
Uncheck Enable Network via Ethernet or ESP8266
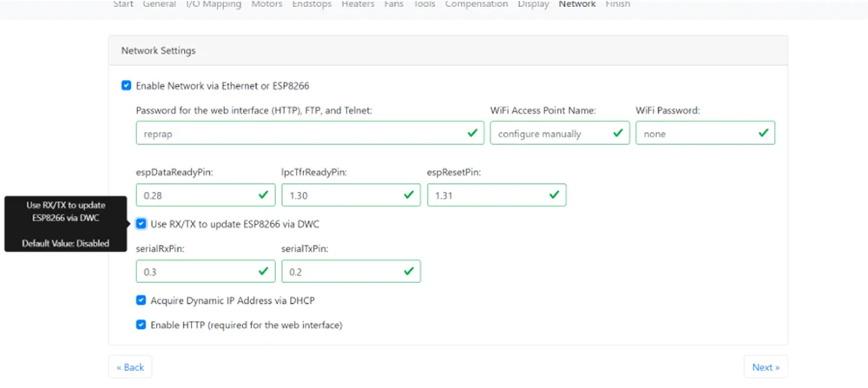pos(127,86)
